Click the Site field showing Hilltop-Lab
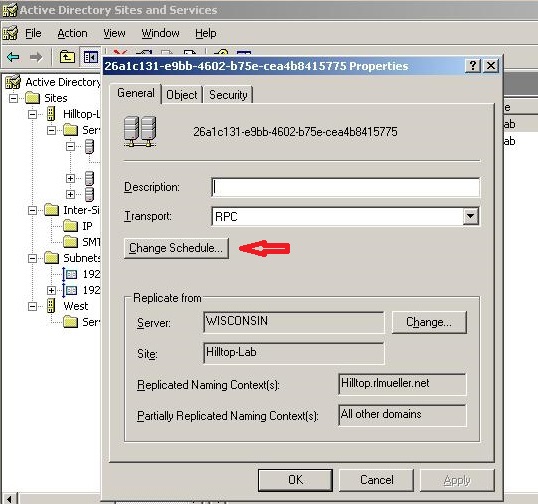This screenshot has width=538, height=504. 294,353
